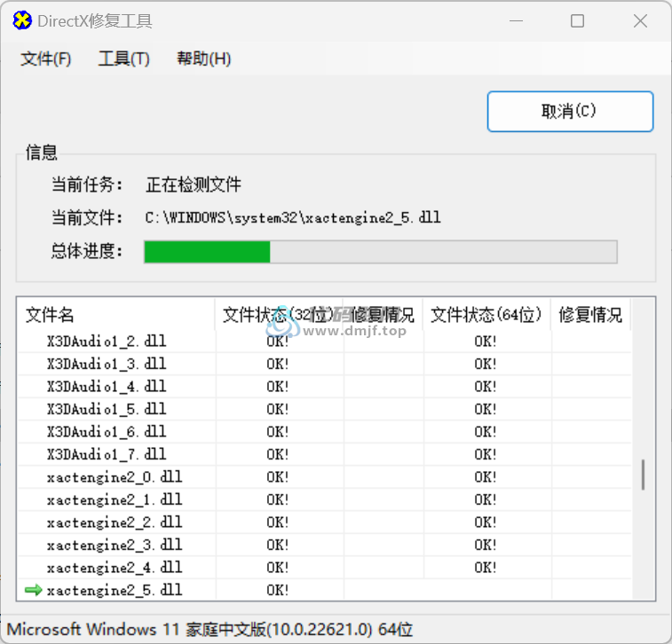Select the xactengine2_5.dll file name

pos(115,590)
